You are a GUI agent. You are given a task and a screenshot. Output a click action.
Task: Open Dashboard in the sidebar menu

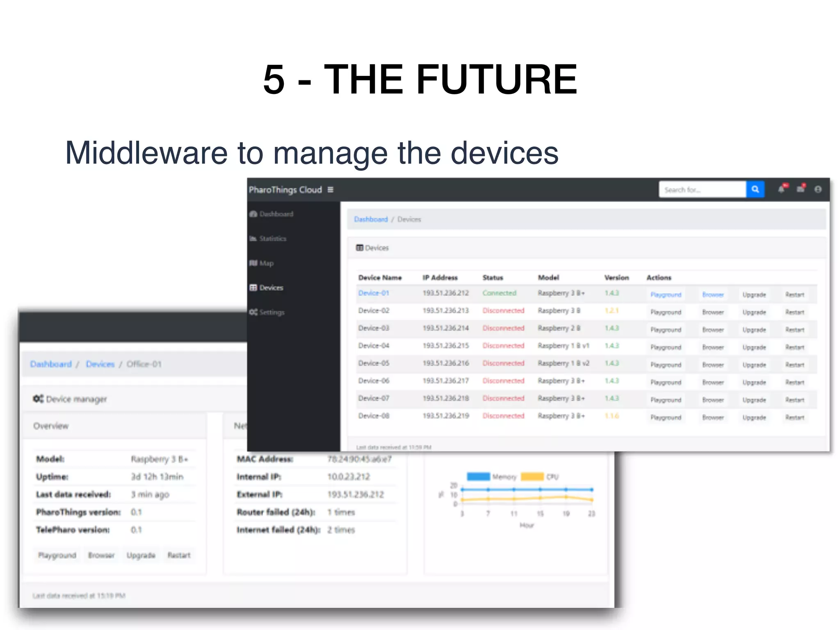pos(276,214)
